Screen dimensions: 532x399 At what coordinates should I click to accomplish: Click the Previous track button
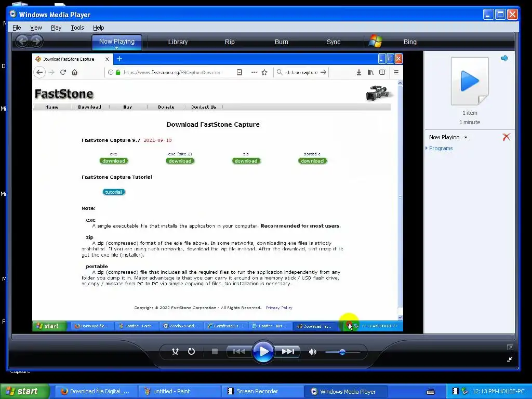coord(239,352)
